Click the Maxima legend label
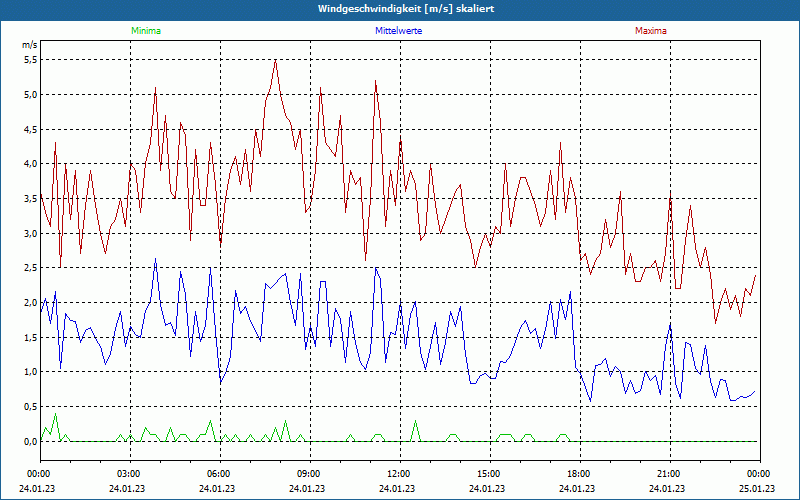The image size is (800, 500). 651,31
